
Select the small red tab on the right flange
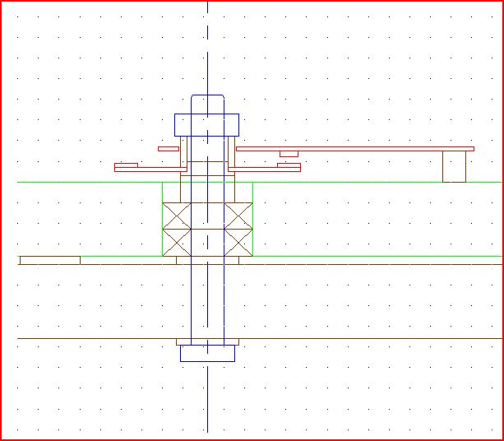289,165
